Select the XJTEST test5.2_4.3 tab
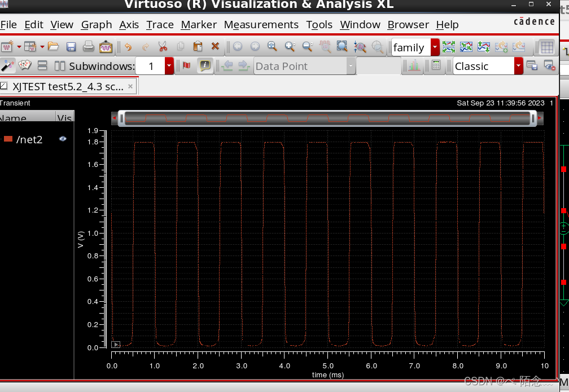The width and height of the screenshot is (569, 392). (x=68, y=87)
